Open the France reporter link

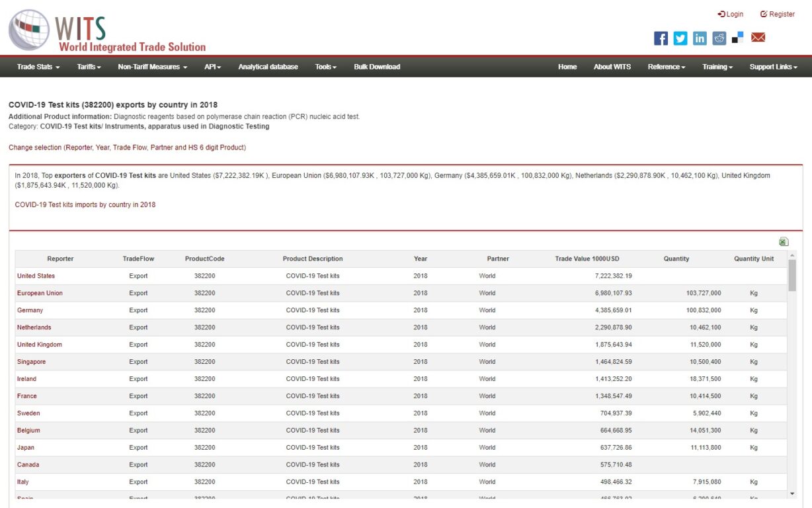click(27, 396)
